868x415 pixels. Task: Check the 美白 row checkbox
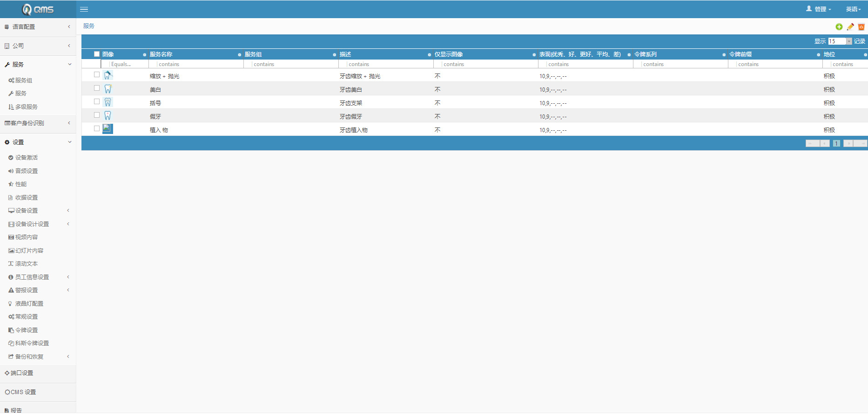97,88
